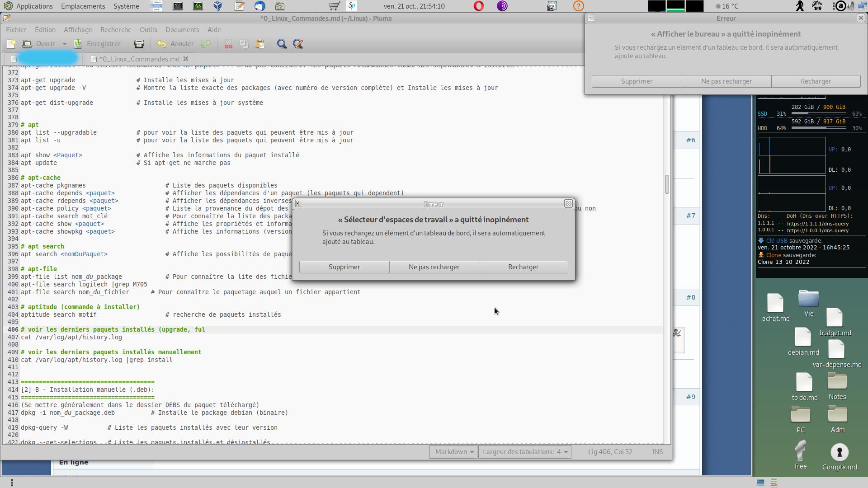868x488 pixels.
Task: Toggle the INS insert mode indicator
Action: 657,452
